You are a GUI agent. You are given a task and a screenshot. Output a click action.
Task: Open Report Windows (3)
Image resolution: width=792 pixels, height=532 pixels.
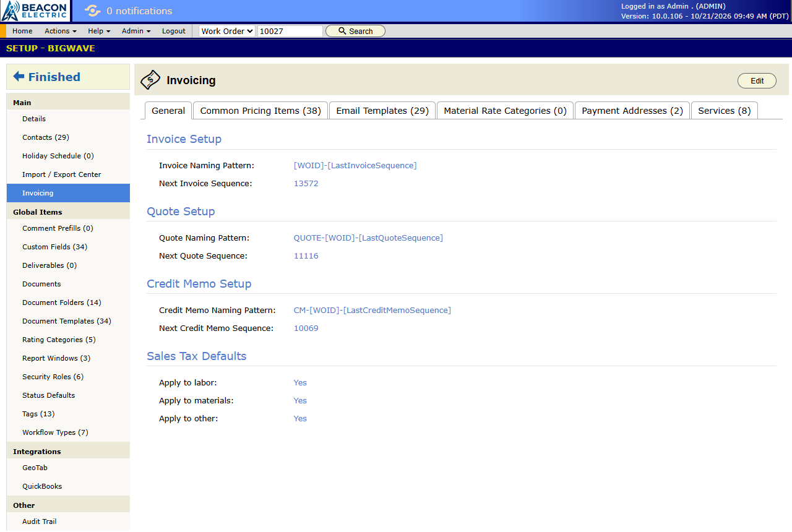click(68, 358)
